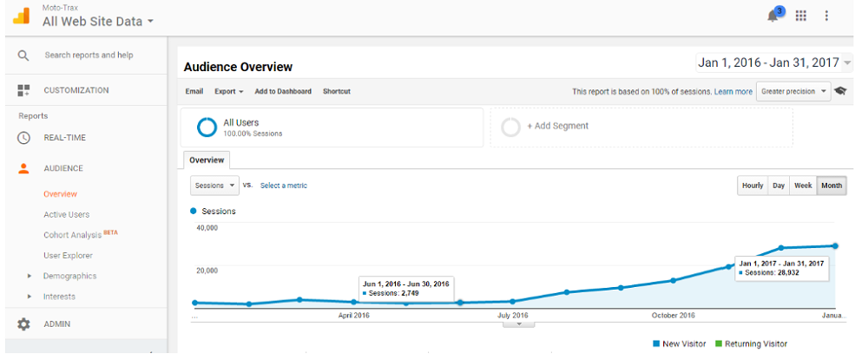Click the Admin gear icon

pyautogui.click(x=23, y=324)
